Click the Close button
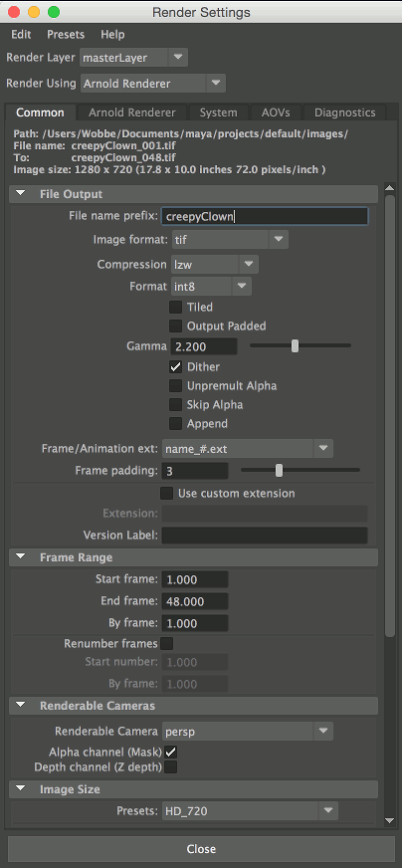Screen dimensions: 402x868 tap(201, 849)
